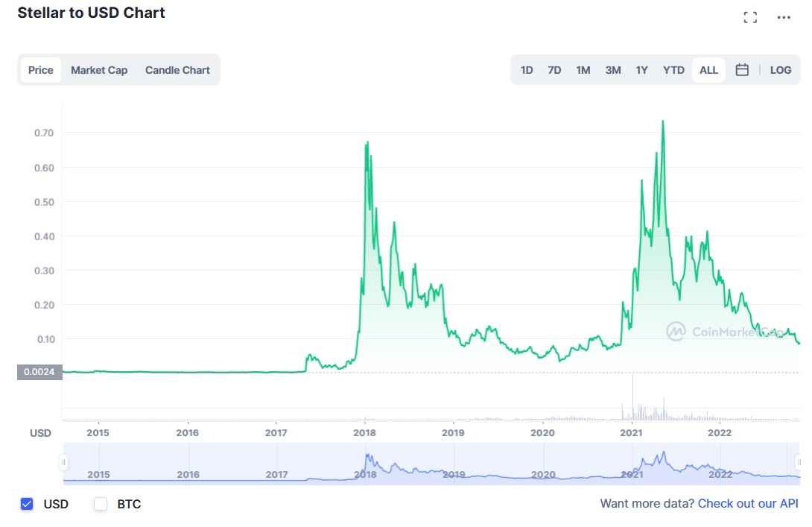Open fullscreen chart view icon

(750, 17)
